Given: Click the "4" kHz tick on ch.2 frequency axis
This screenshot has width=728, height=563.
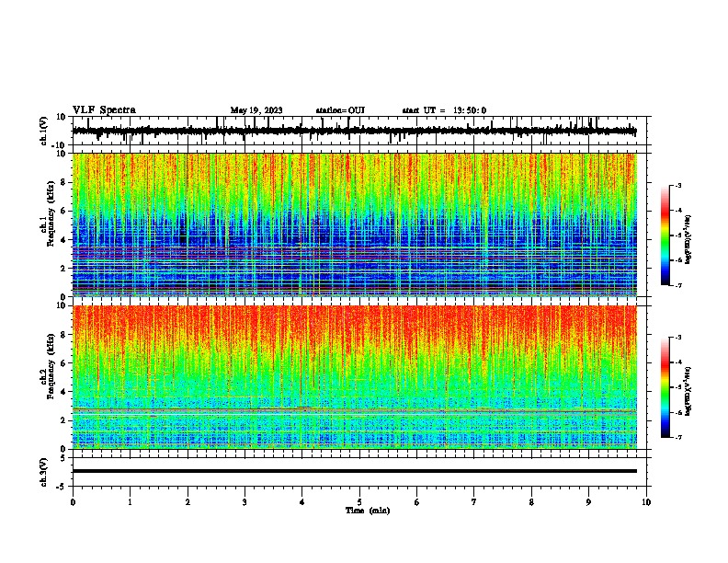Looking at the screenshot, I should (63, 392).
